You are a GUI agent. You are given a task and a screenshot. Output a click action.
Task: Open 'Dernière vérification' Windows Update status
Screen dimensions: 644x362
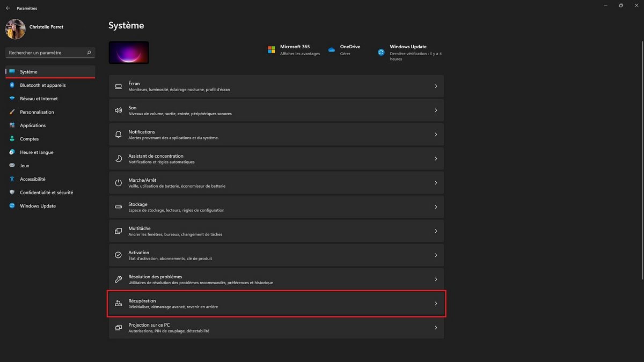(x=416, y=56)
